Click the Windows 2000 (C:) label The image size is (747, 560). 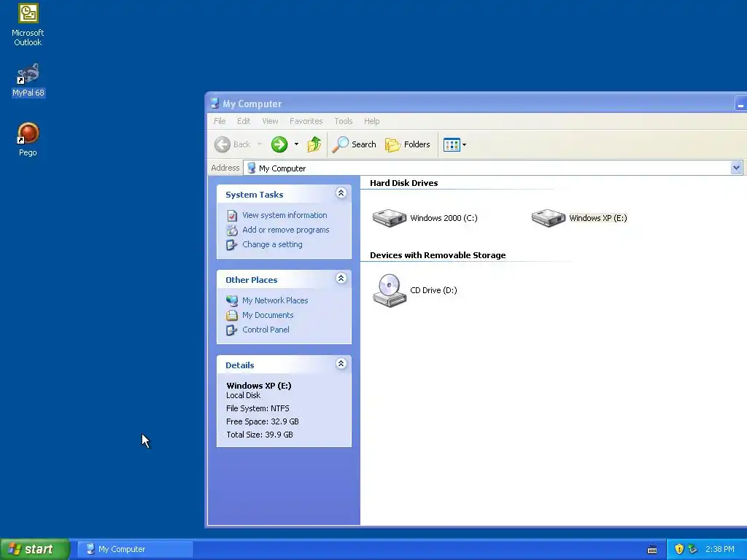(444, 218)
